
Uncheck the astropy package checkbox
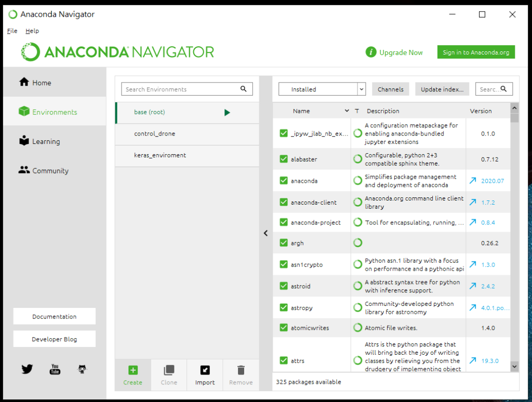[x=284, y=307]
